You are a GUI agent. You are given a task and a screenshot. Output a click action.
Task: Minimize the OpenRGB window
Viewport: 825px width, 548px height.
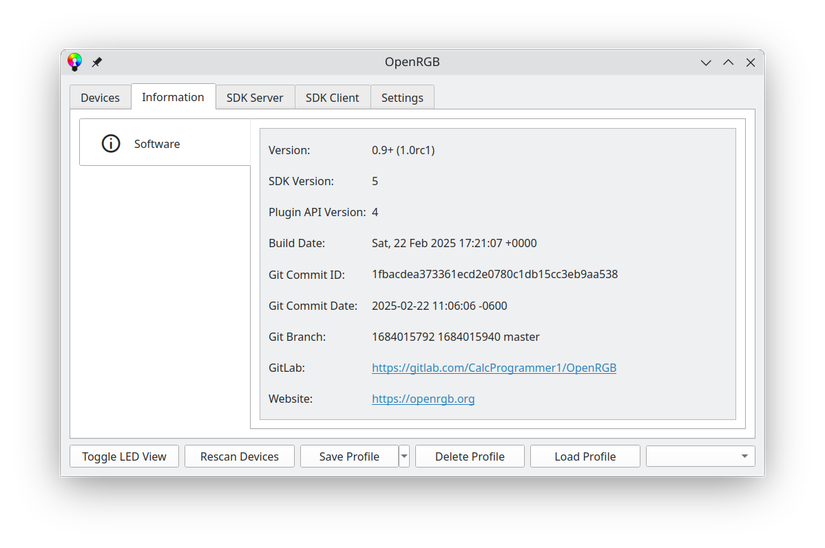(706, 63)
